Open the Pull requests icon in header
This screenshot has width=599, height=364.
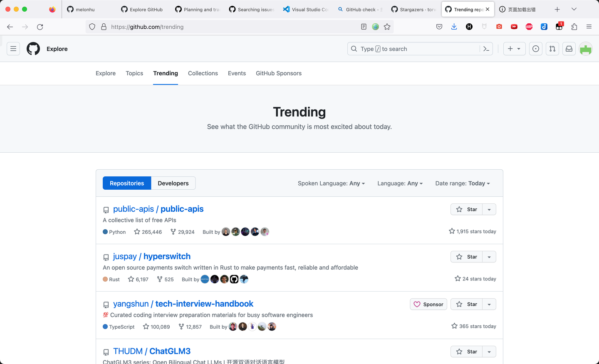pos(552,49)
